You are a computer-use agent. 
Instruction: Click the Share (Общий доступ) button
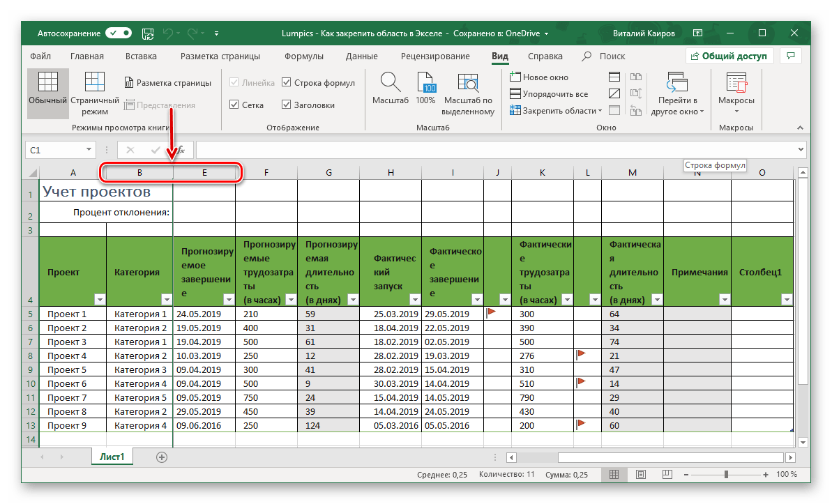pos(728,56)
